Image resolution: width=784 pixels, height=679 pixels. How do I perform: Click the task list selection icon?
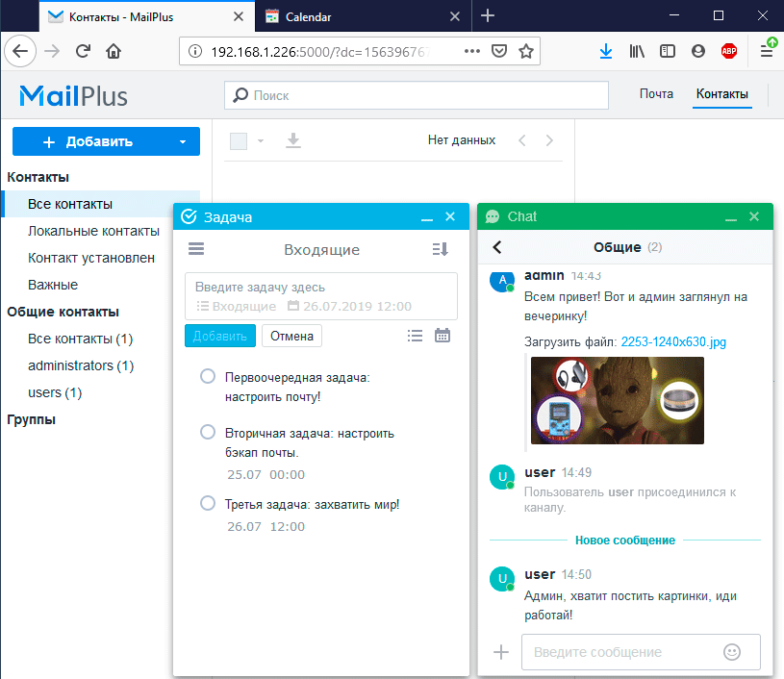(415, 336)
